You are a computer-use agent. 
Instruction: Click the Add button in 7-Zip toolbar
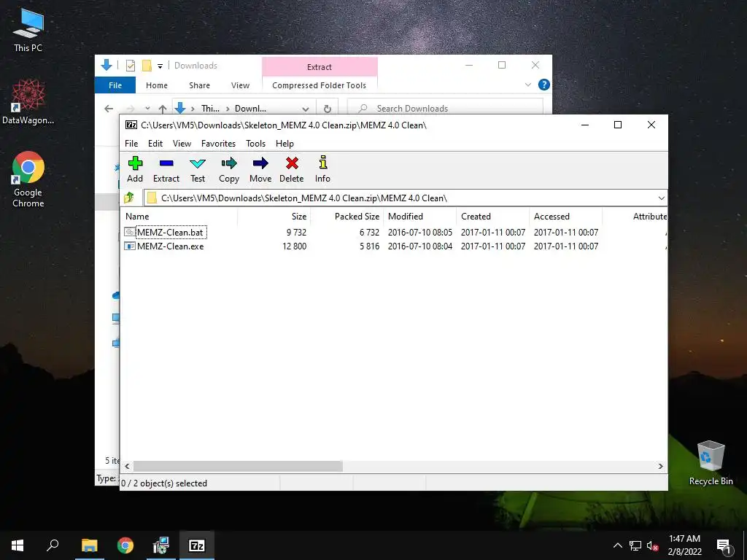(x=135, y=169)
